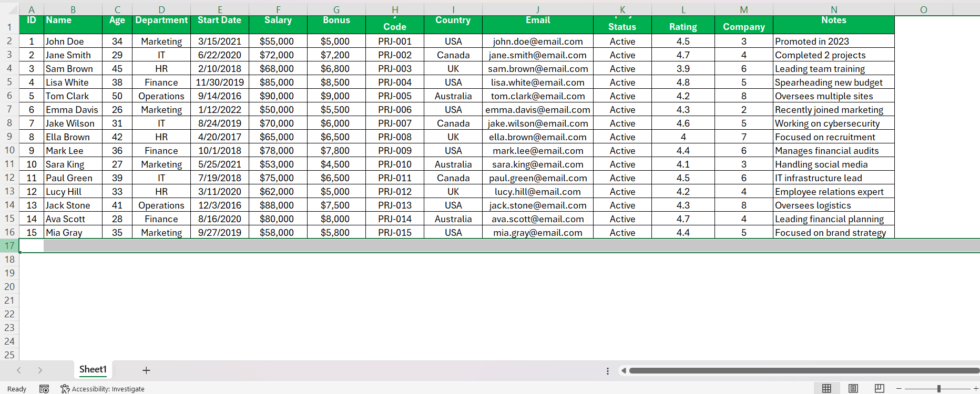Select the Sheet1 tab
The height and width of the screenshot is (394, 980).
click(x=93, y=369)
